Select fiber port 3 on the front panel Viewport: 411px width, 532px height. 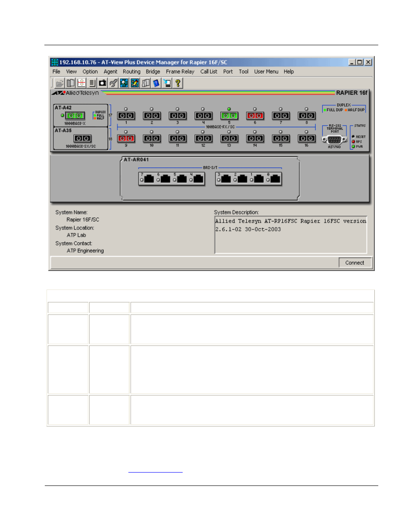pos(177,115)
